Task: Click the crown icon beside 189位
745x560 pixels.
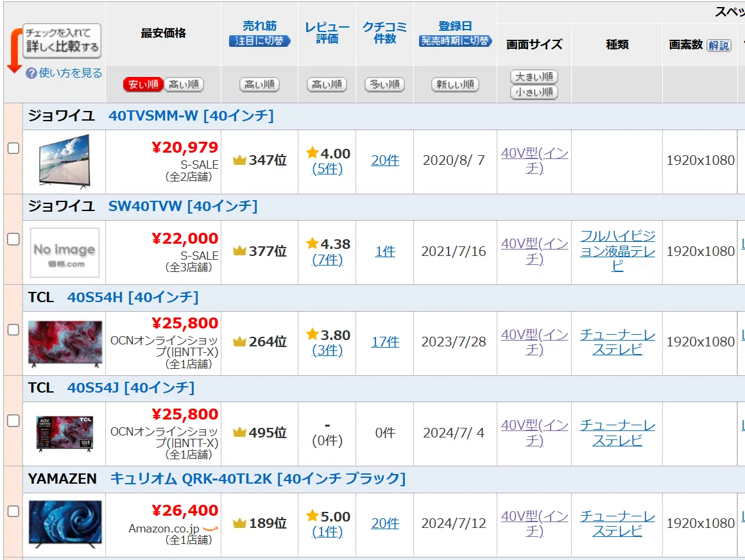Action: coord(239,523)
